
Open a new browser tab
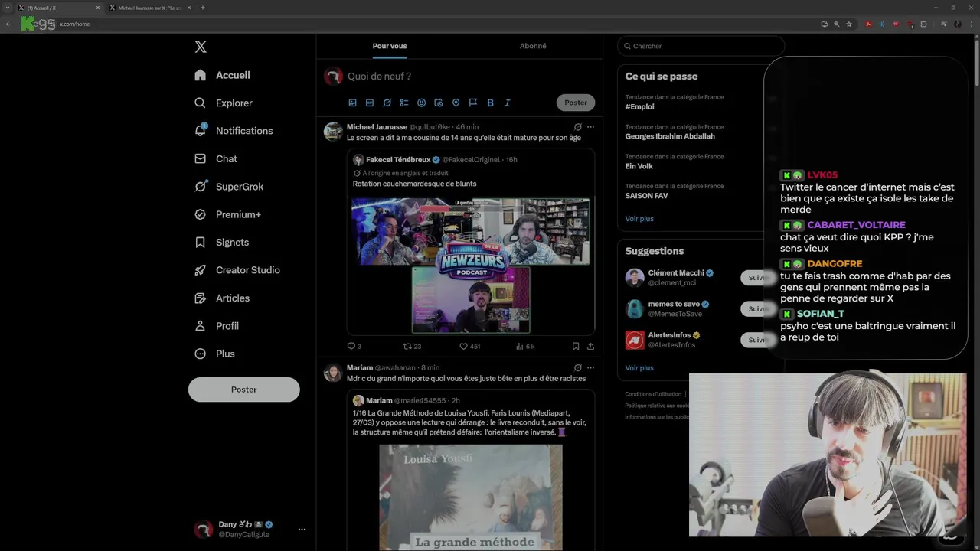coord(202,8)
